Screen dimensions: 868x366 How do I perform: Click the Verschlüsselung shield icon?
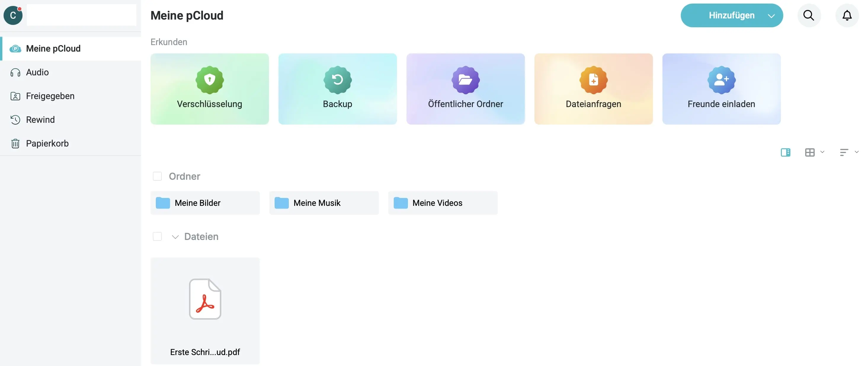209,80
